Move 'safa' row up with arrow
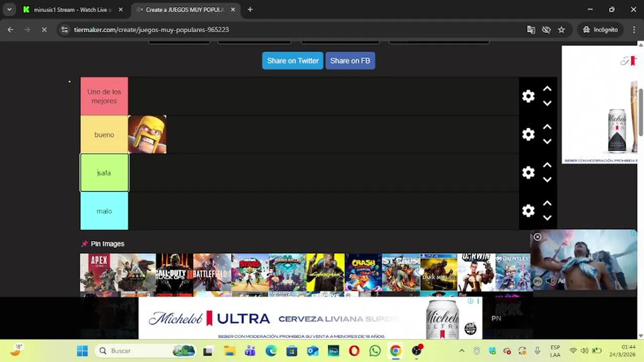The image size is (644, 362). point(547,165)
